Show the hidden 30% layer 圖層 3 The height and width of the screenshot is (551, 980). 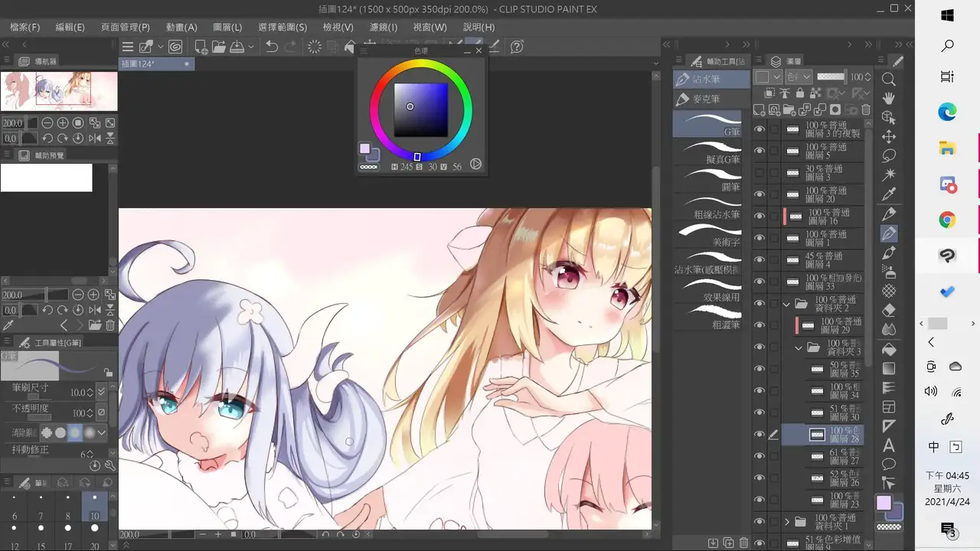[759, 173]
